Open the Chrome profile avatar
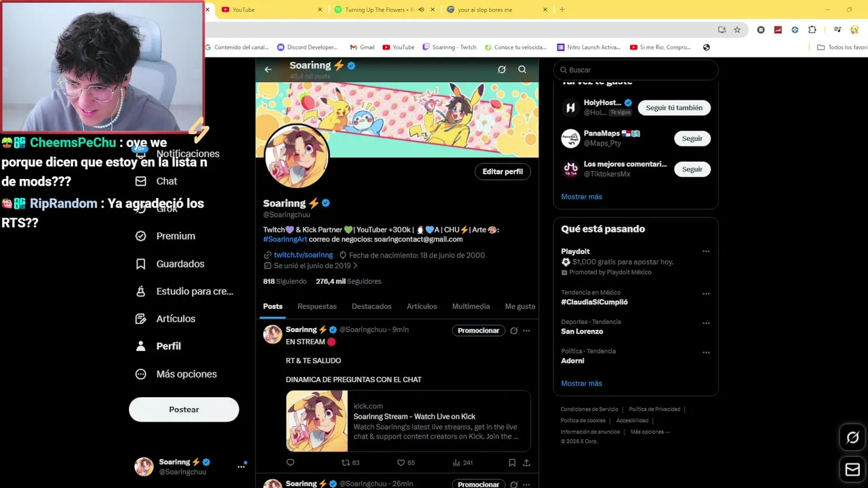The height and width of the screenshot is (488, 868). (854, 30)
